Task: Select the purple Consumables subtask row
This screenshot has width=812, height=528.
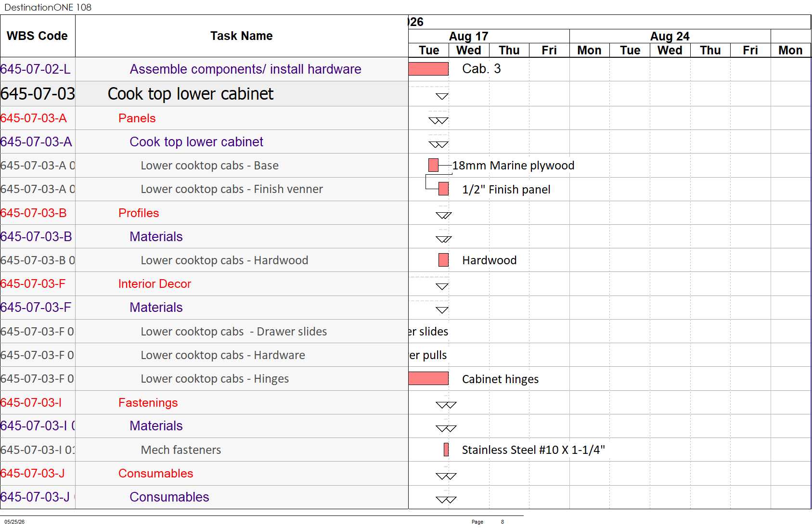Action: pyautogui.click(x=169, y=497)
